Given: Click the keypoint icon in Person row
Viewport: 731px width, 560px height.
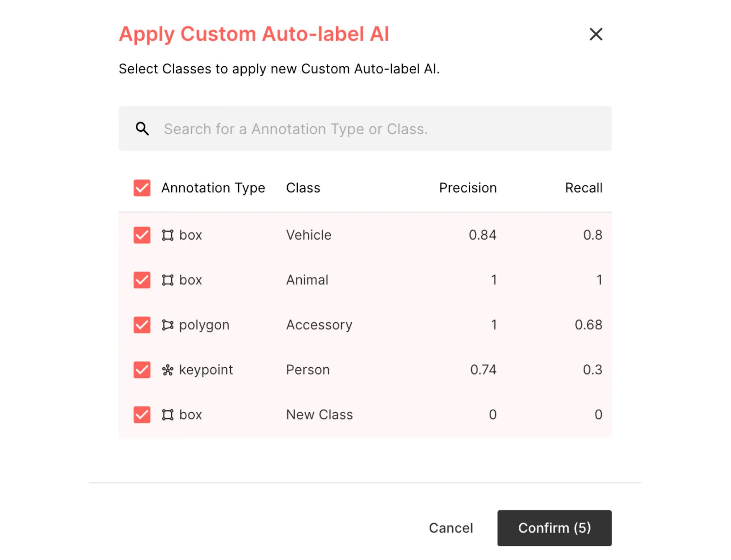Looking at the screenshot, I should 168,370.
